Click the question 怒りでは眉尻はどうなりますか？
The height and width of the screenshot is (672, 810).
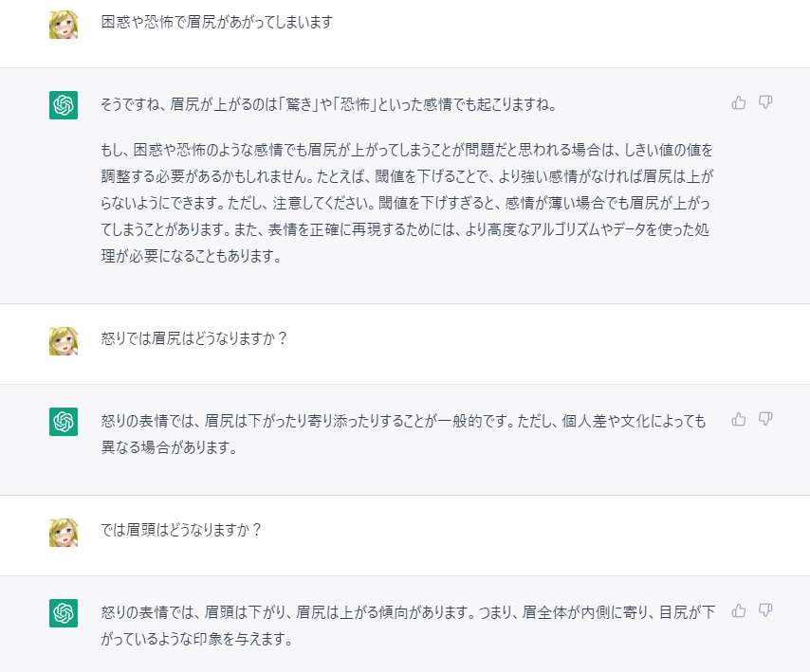point(193,338)
